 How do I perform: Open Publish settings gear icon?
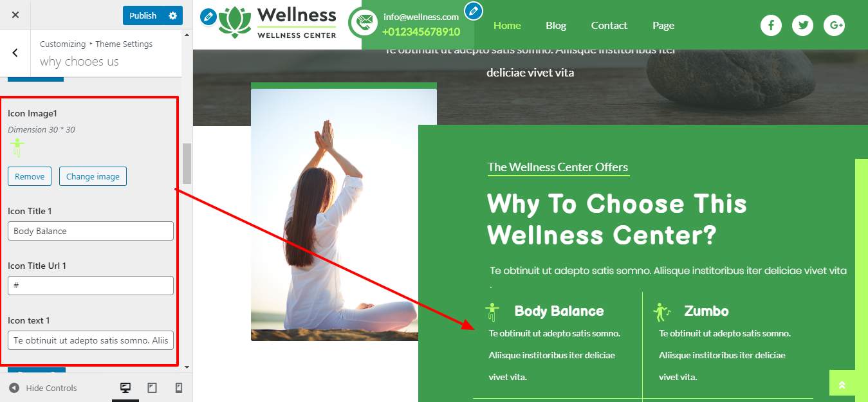point(172,15)
